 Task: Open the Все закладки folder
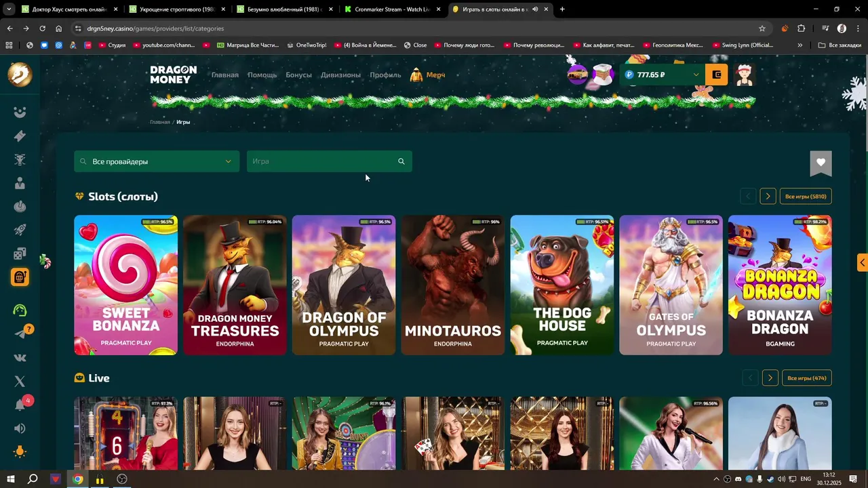click(x=840, y=45)
